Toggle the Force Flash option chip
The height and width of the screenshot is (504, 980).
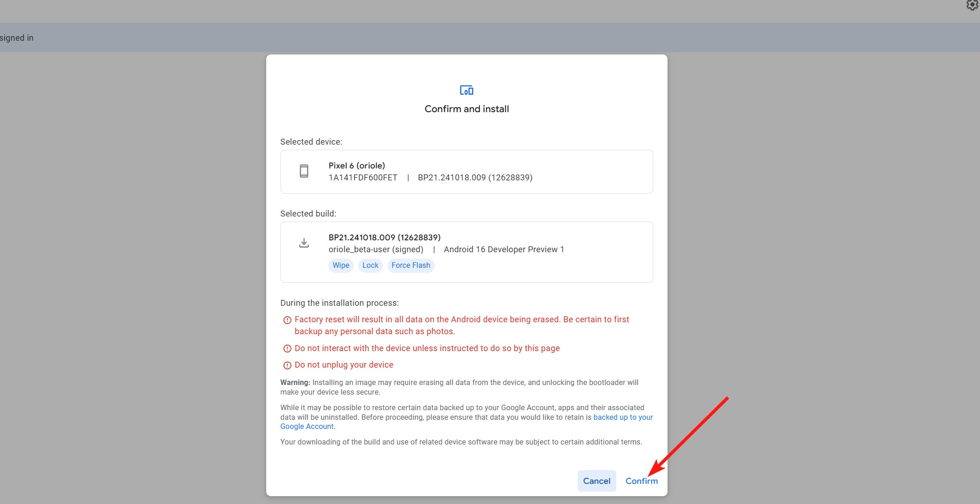[411, 266]
